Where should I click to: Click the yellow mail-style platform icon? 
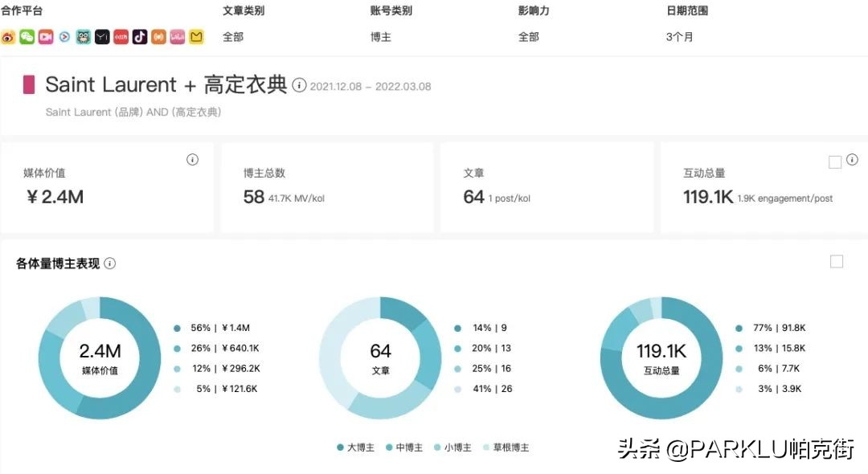coord(195,37)
